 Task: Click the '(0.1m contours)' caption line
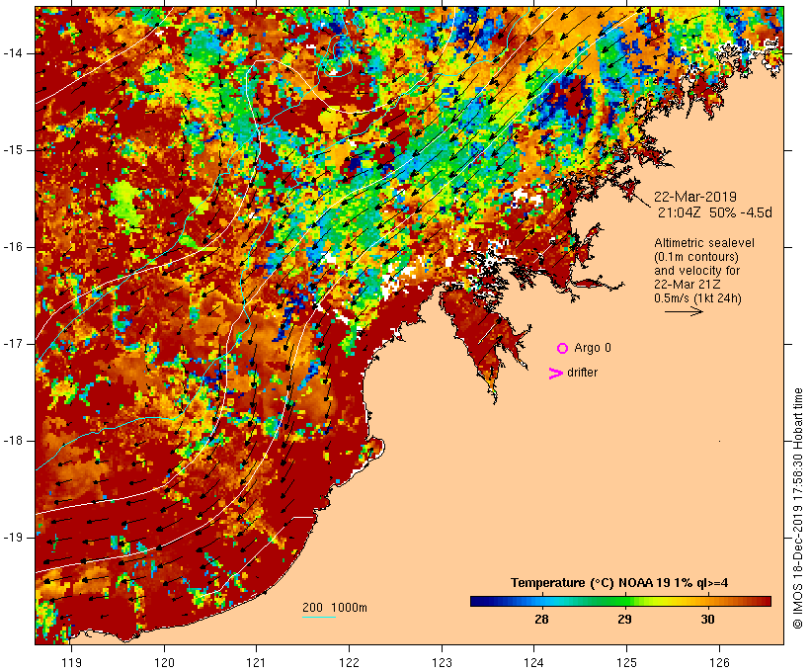[695, 257]
